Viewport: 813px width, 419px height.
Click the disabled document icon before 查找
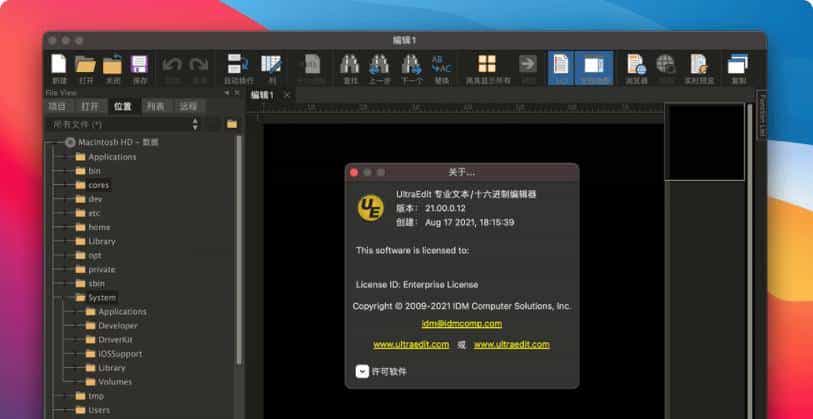[311, 64]
